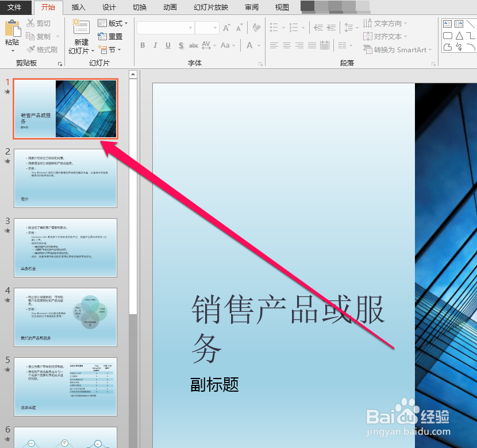Screen dimensions: 477x448
Task: Click the Paste clipboard icon
Action: coord(13,29)
